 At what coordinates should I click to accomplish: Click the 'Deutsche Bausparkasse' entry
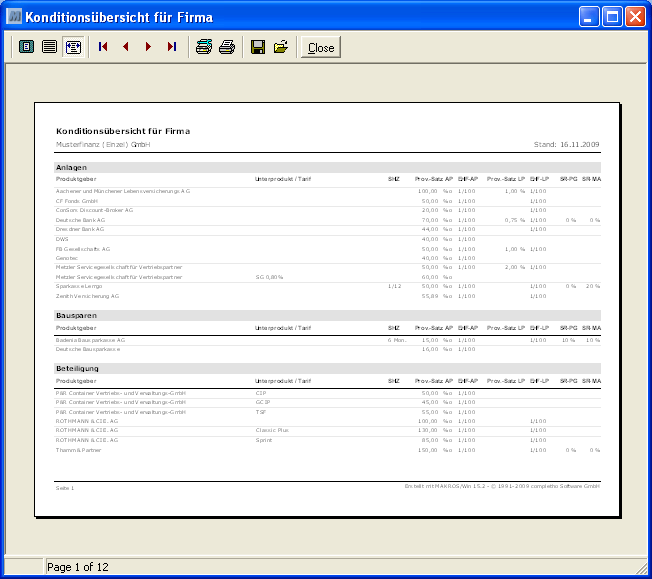coord(88,349)
